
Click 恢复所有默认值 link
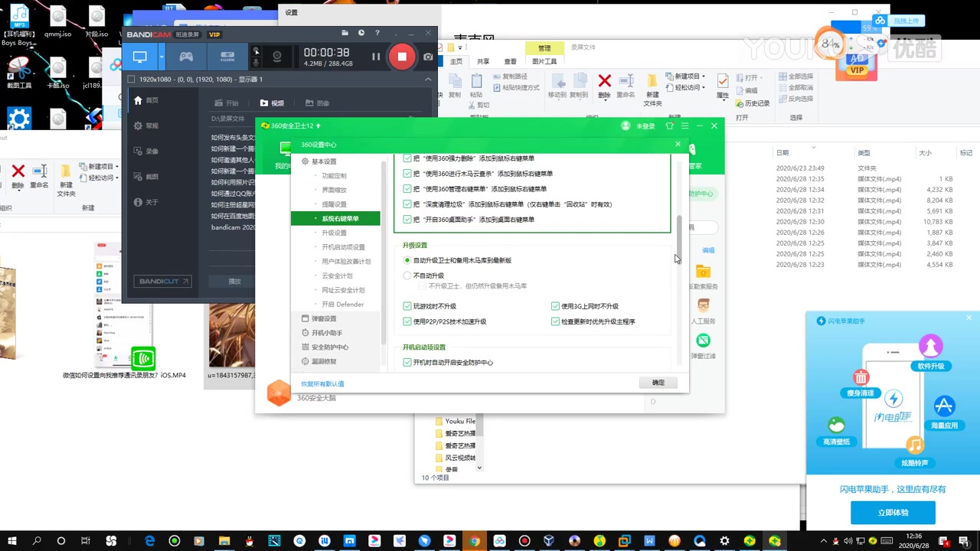[x=322, y=383]
